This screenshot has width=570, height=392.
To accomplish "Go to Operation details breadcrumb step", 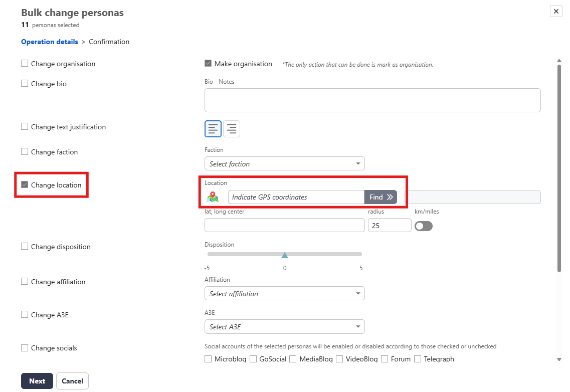I will tap(50, 42).
